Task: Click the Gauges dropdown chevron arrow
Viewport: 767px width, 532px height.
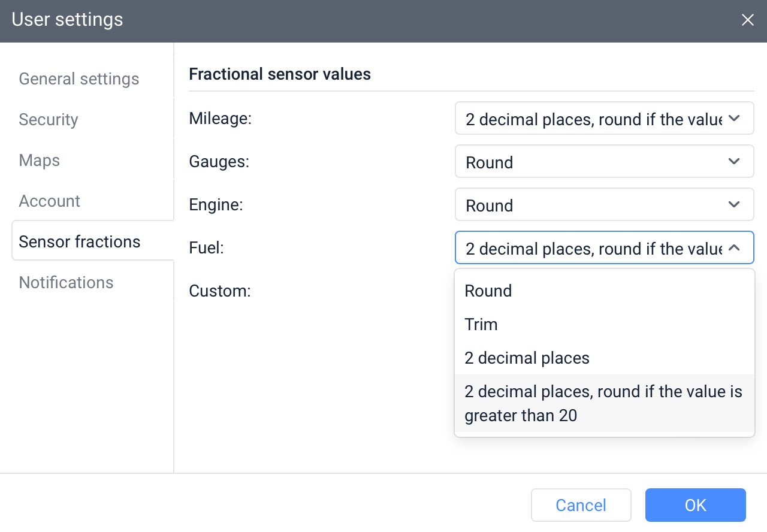Action: point(733,162)
